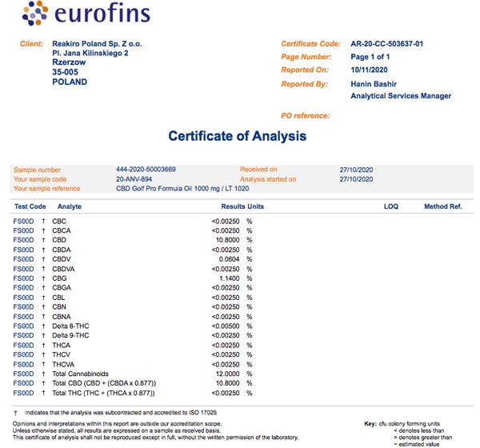Select the reported date 10/11/2020

369,70
